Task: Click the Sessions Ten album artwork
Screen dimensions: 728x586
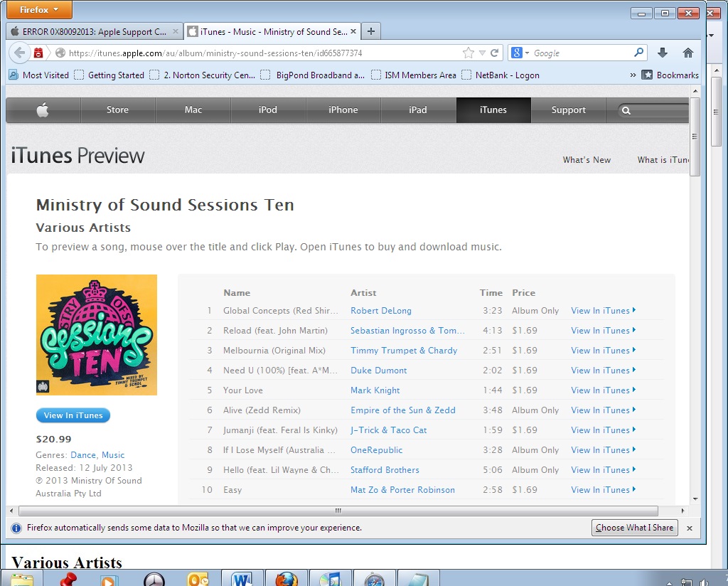Action: [x=97, y=335]
